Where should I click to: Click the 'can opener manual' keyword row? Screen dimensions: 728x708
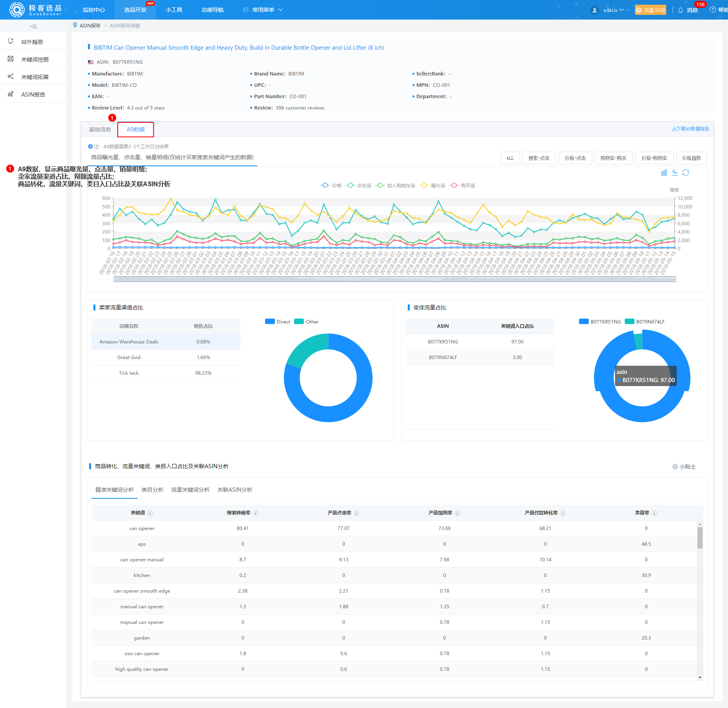[x=394, y=560]
